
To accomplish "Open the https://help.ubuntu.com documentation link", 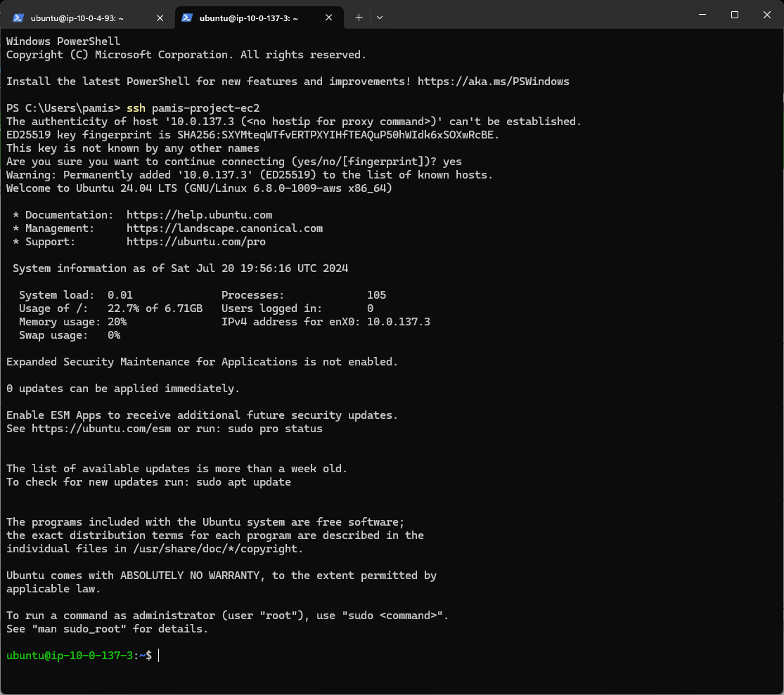I will tap(199, 215).
